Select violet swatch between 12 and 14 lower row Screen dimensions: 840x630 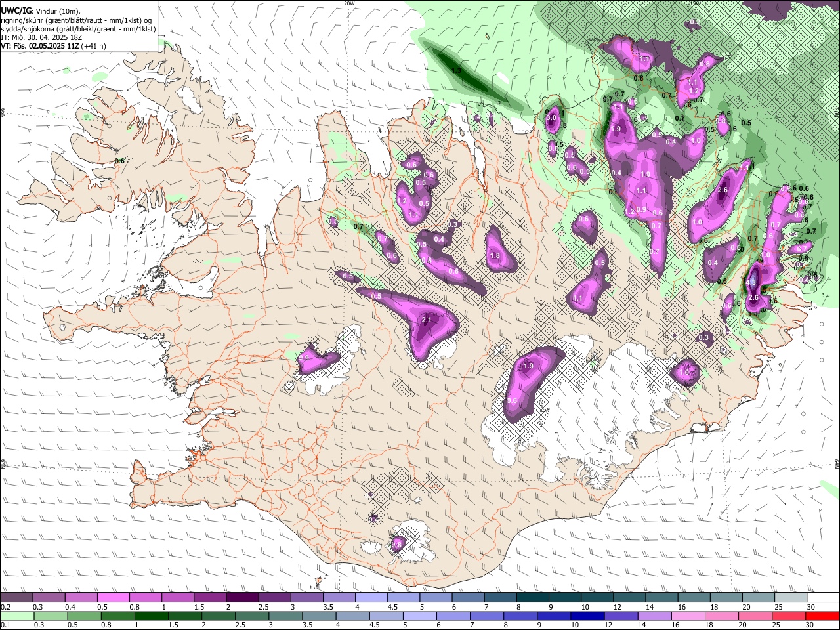pos(621,616)
